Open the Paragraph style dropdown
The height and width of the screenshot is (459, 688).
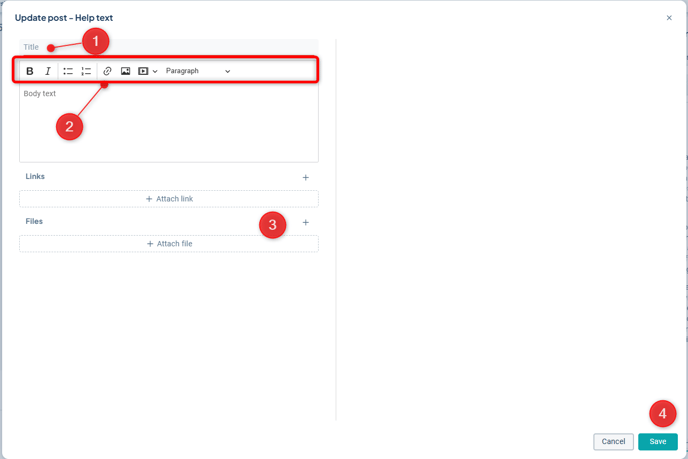coord(198,71)
